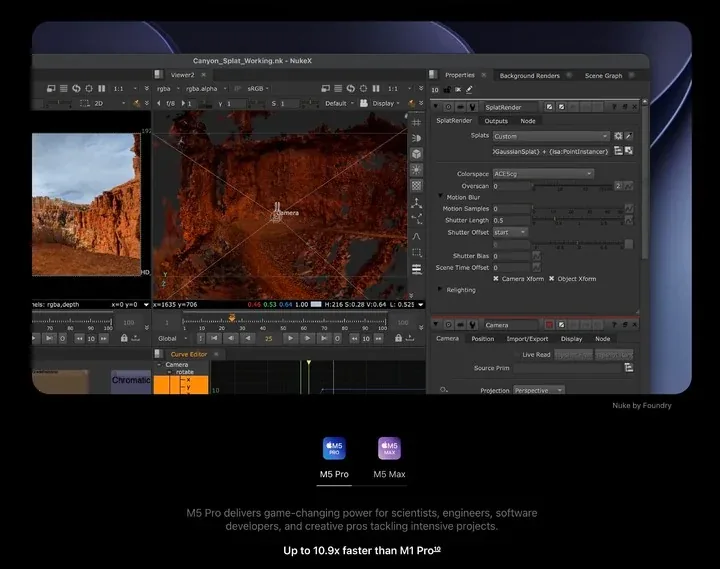
Task: Click the question mark help icon on SplatRender
Action: 614,107
